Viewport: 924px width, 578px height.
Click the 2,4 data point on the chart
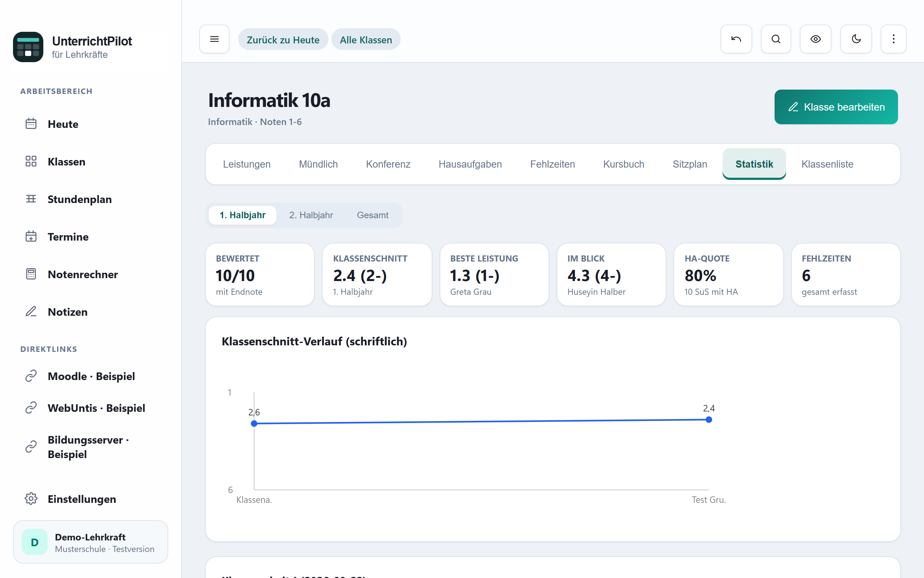(709, 419)
